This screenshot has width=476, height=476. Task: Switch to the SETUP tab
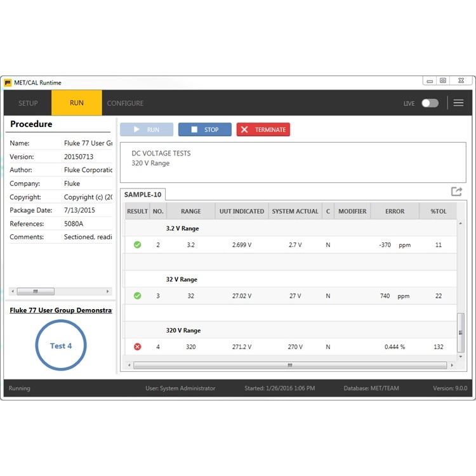28,103
